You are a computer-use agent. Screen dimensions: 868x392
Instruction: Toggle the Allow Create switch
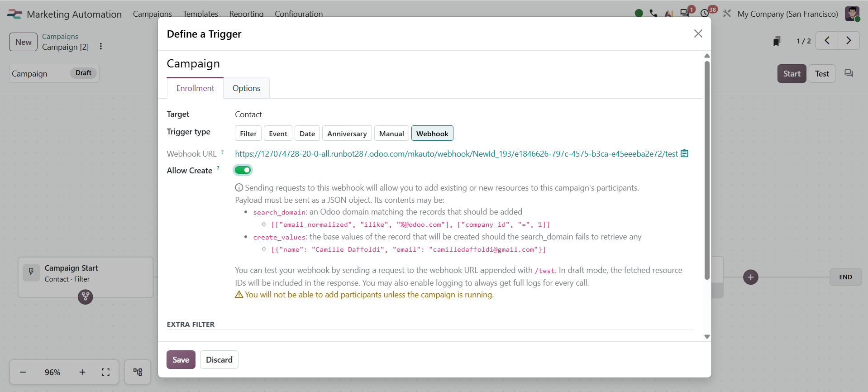pyautogui.click(x=243, y=170)
